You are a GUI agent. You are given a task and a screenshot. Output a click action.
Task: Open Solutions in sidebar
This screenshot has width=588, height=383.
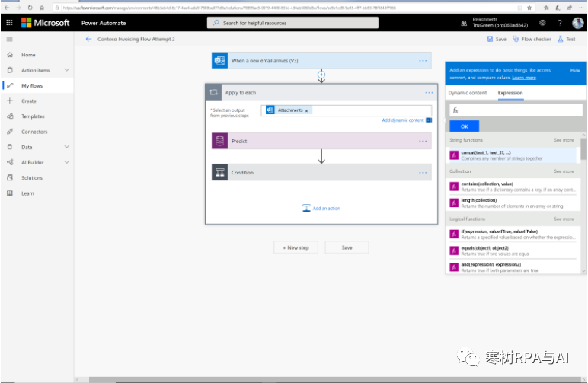[37, 177]
